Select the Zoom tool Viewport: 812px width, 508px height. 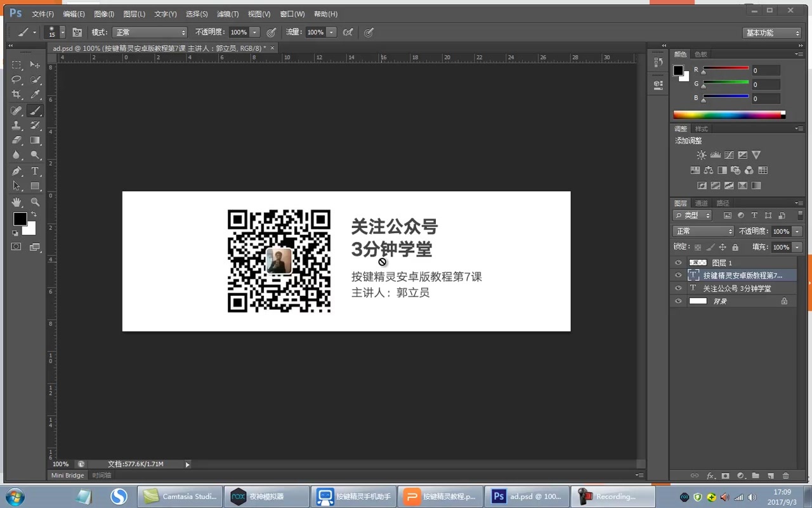(x=36, y=202)
